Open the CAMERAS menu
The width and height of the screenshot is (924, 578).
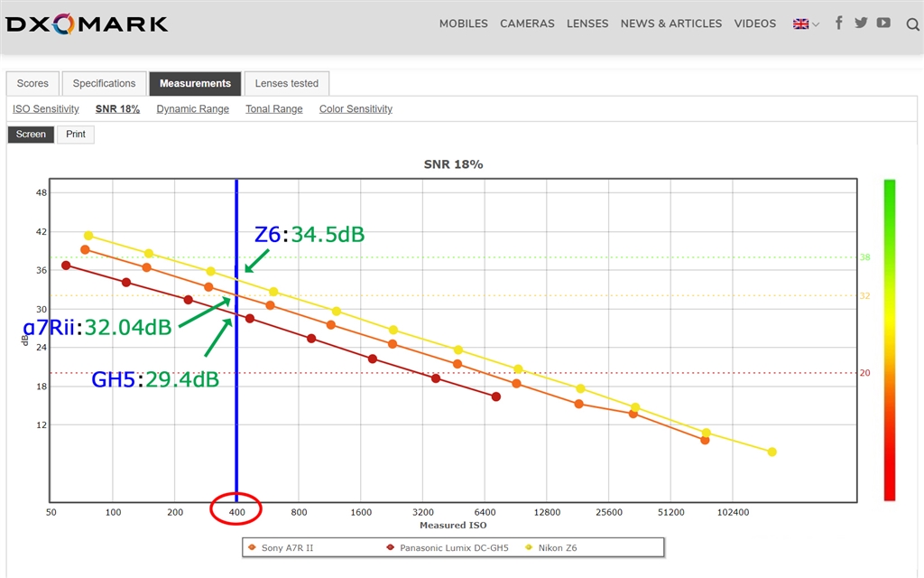pos(527,23)
